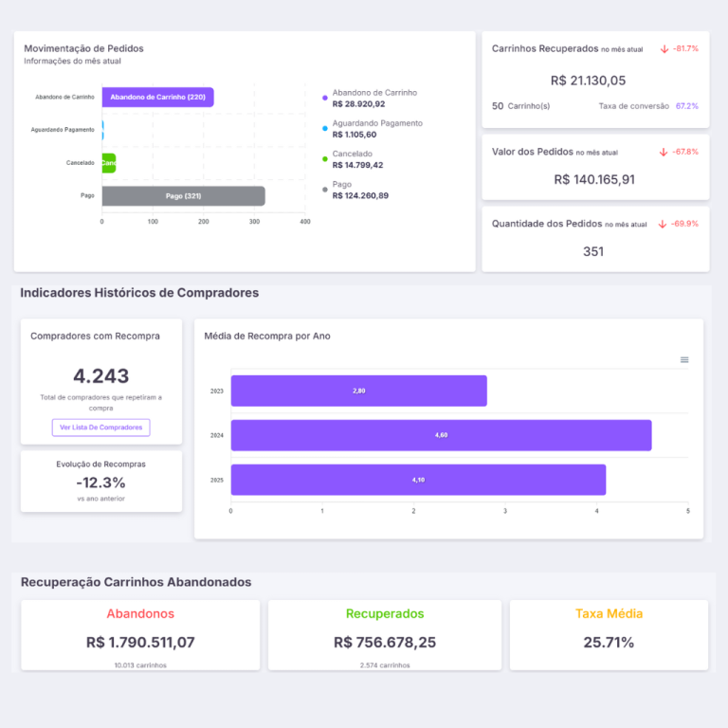The width and height of the screenshot is (728, 728).
Task: Toggle the Cancelado series legend label
Action: pos(353,154)
